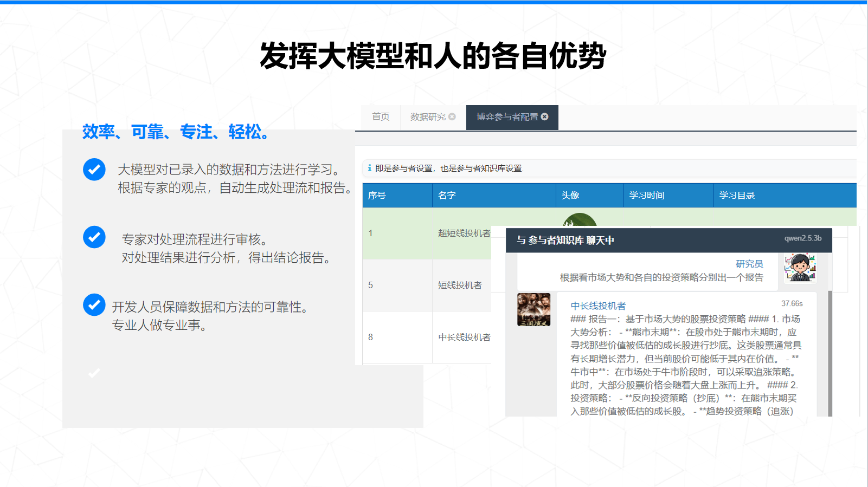The height and width of the screenshot is (487, 868).
Task: Click the 学习时间 column header
Action: click(668, 195)
